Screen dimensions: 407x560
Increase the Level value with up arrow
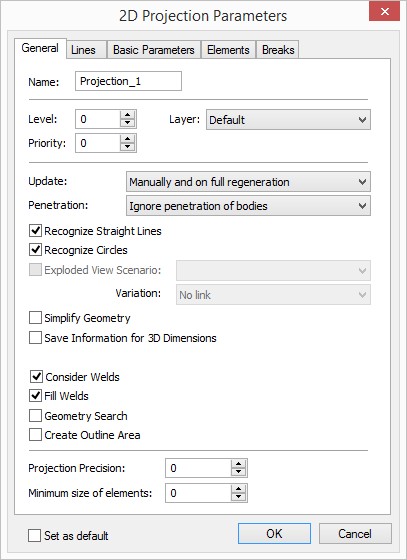click(127, 115)
